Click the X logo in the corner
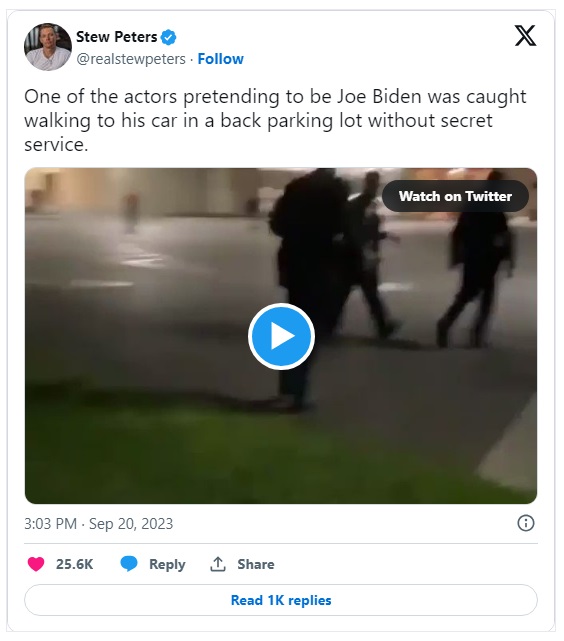Screen dimensions: 564x641 525,36
